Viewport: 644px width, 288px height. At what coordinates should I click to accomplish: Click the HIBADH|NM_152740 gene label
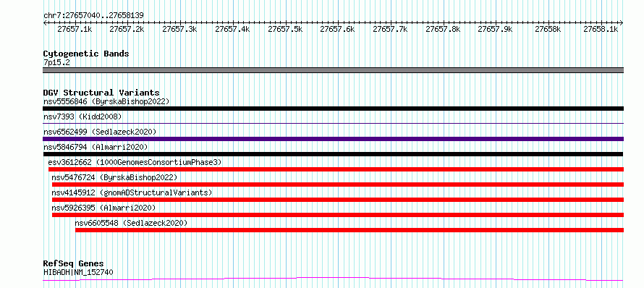78,272
